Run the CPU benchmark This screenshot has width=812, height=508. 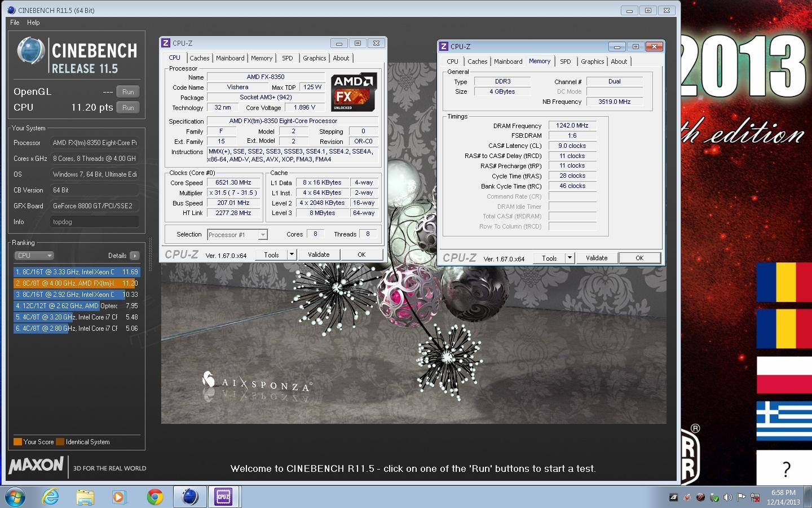pos(128,108)
